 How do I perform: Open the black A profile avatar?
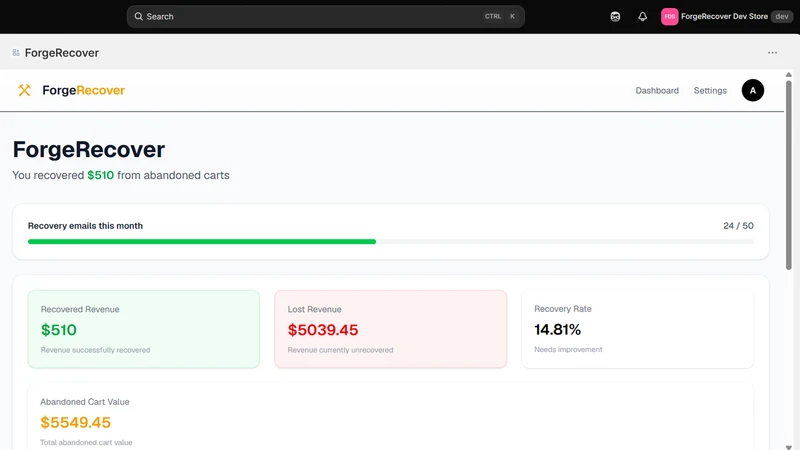pos(753,90)
